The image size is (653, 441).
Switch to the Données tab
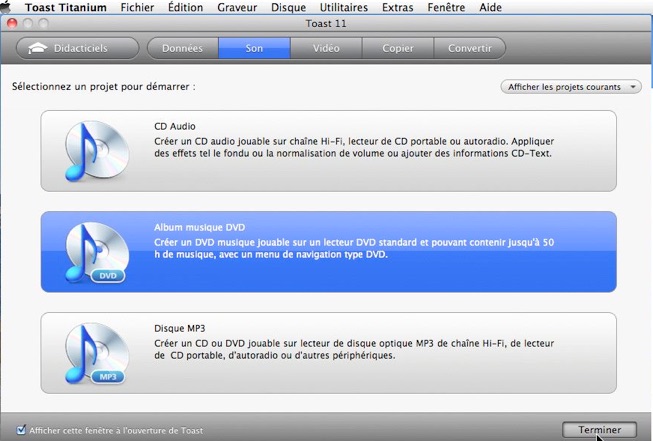click(182, 48)
